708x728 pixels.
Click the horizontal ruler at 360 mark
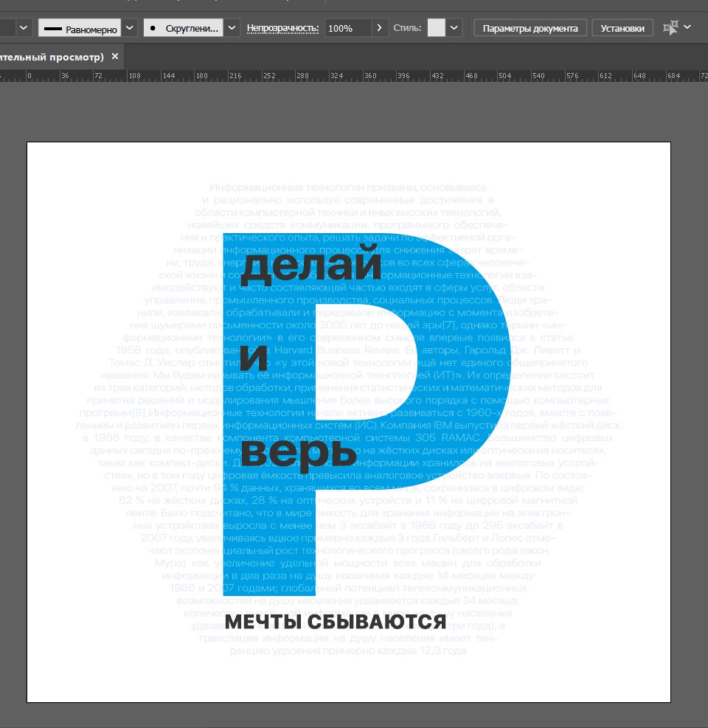(370, 76)
